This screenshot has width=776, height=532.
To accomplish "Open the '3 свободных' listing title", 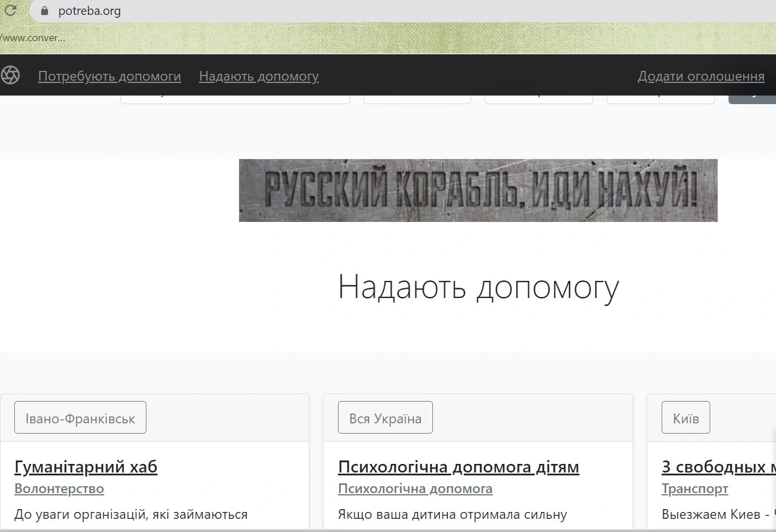I will [x=718, y=467].
